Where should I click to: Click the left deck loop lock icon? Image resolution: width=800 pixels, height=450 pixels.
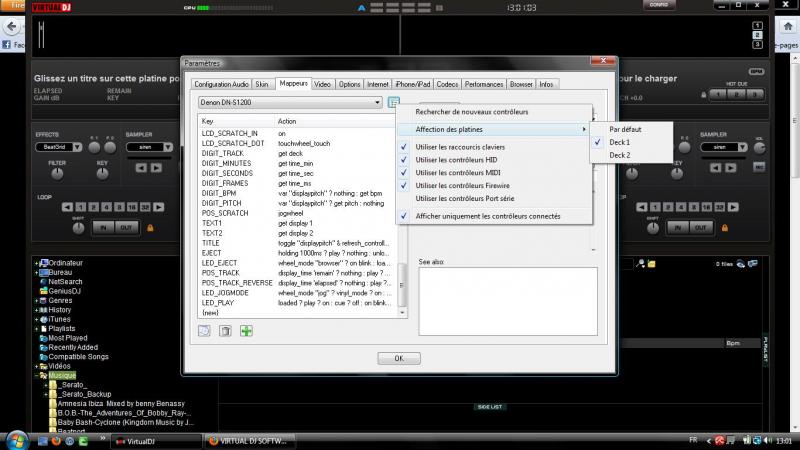pos(149,227)
